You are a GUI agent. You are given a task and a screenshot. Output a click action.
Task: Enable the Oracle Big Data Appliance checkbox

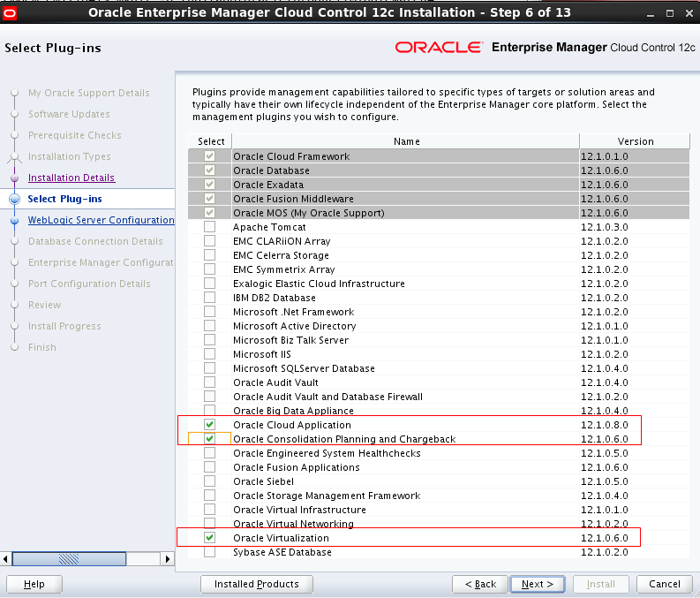tap(209, 411)
